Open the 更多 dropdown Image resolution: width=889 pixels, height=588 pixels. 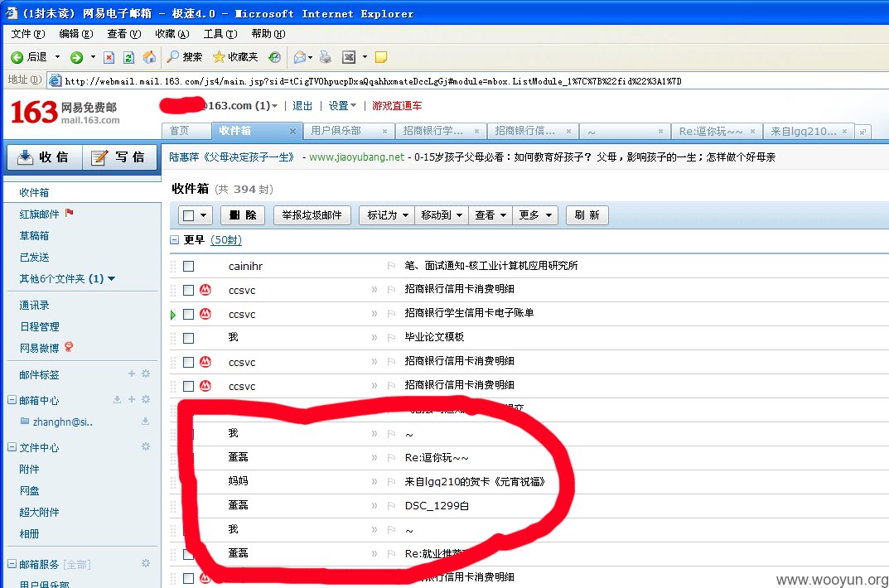pyautogui.click(x=534, y=215)
